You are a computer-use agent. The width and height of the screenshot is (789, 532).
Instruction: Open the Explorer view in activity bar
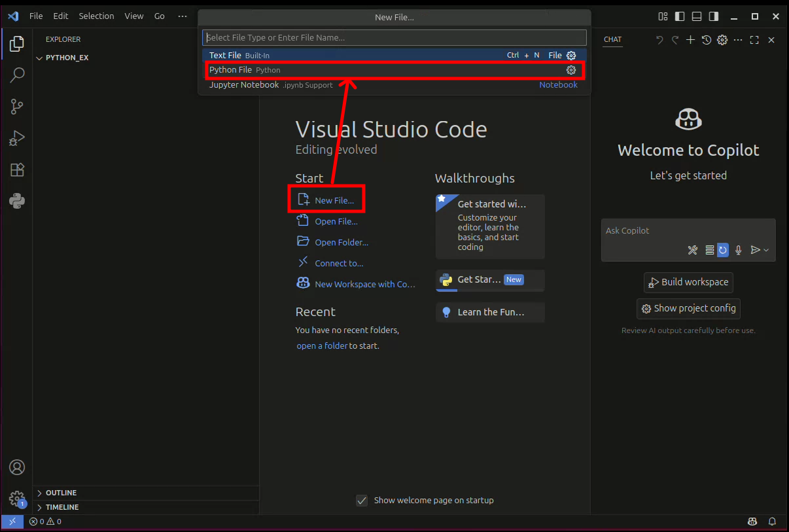tap(17, 44)
